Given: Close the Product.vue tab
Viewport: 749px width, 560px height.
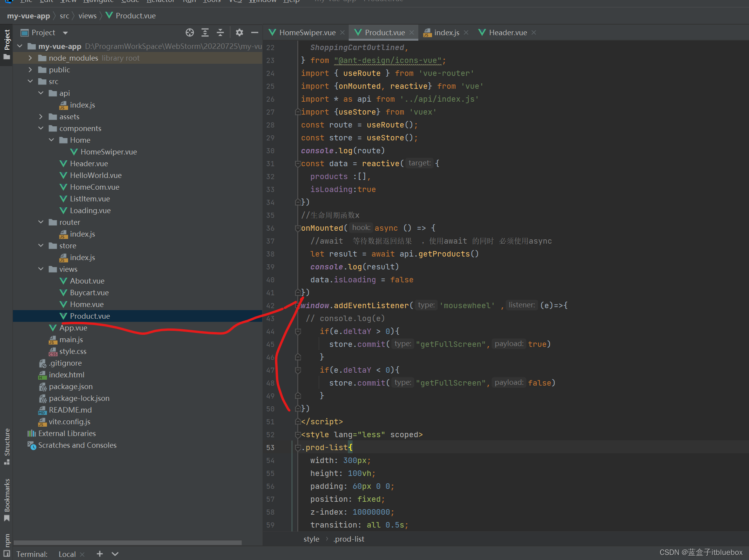Looking at the screenshot, I should click(412, 32).
